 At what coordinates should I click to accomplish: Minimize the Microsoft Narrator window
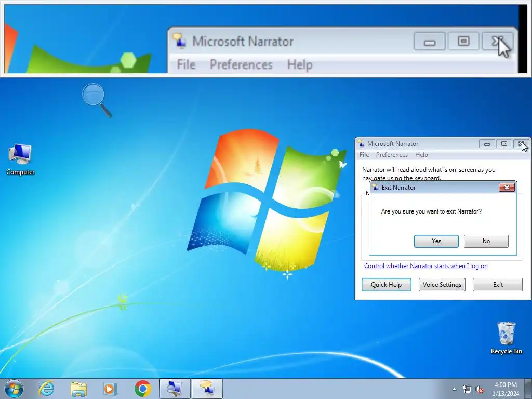(x=487, y=144)
